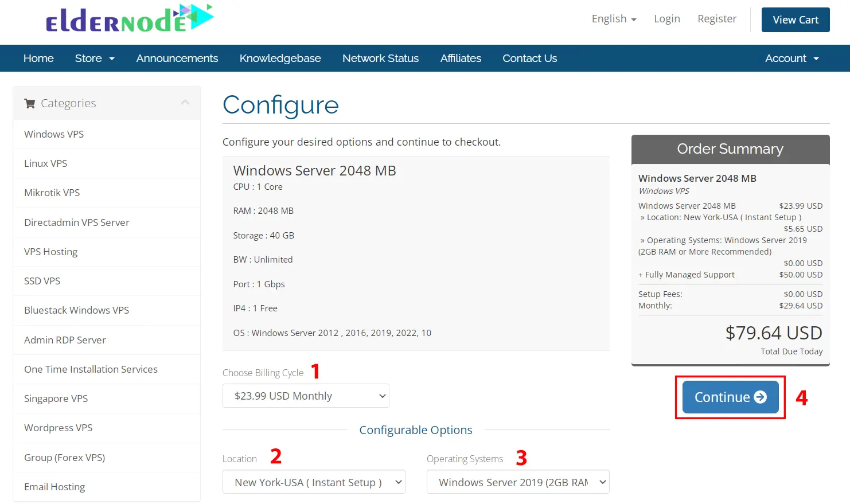Select Email Hosting category in the sidebar
Viewport: 850px width, 504px height.
[54, 486]
